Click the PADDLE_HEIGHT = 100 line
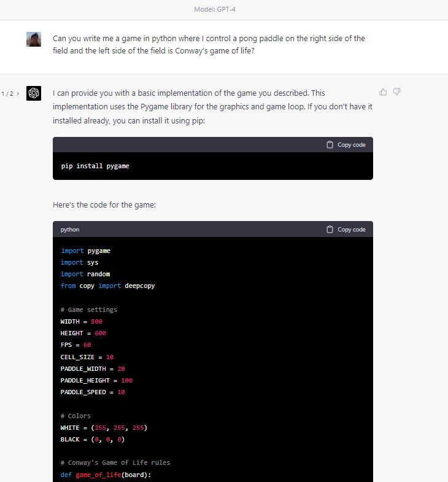The image size is (448, 482). point(96,381)
